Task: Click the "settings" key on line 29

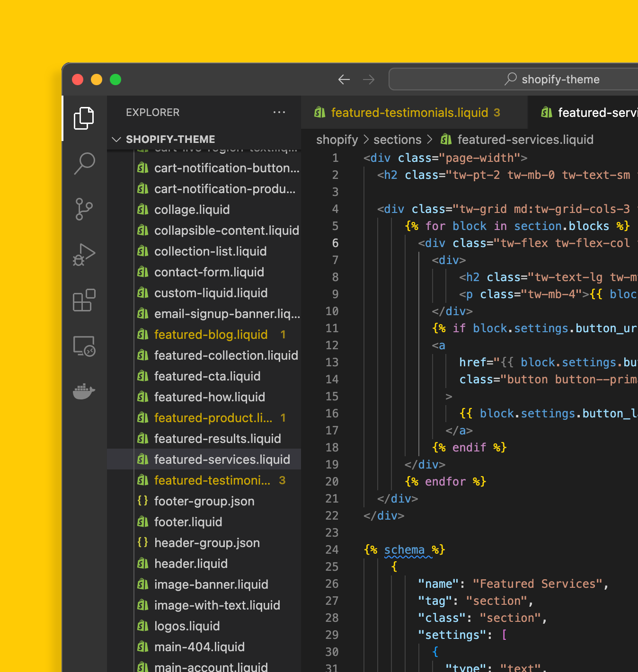Action: [x=452, y=635]
